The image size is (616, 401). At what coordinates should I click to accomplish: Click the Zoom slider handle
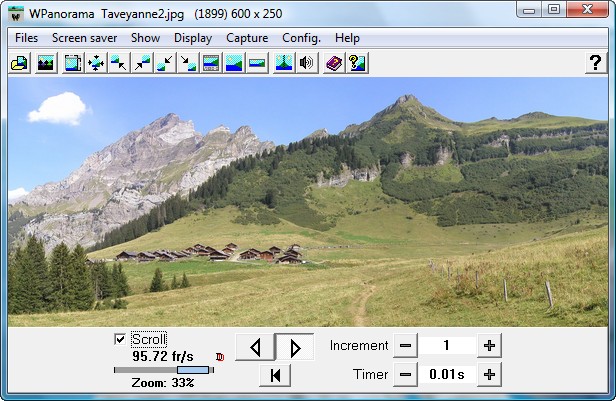(x=193, y=370)
